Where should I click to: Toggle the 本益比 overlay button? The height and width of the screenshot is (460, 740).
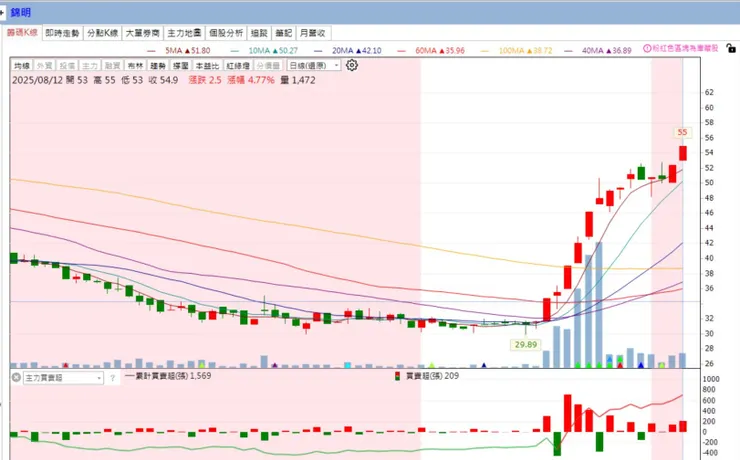[x=207, y=66]
